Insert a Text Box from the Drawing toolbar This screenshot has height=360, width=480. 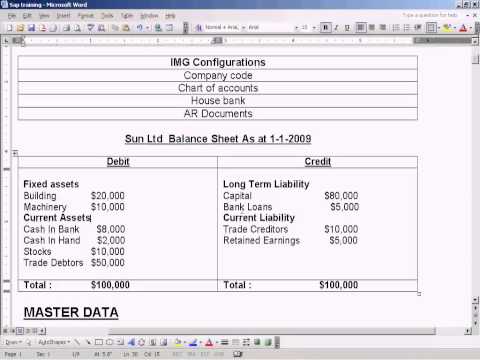coord(120,342)
